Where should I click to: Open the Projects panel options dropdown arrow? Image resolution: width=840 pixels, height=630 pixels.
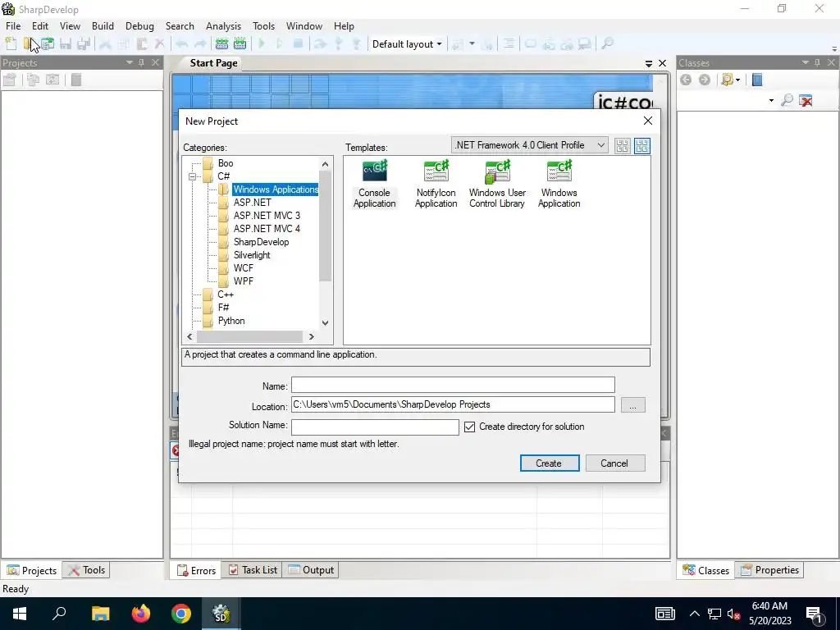pyautogui.click(x=129, y=62)
